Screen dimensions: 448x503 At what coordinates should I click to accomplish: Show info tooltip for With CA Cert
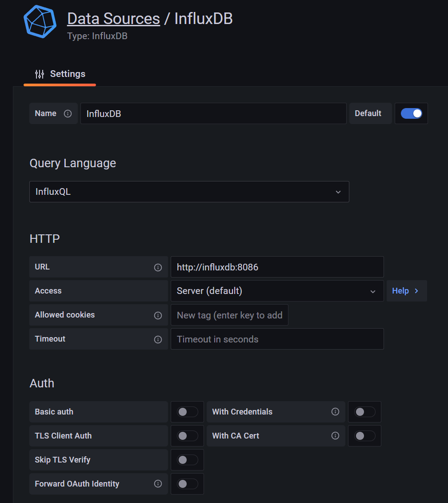pos(335,436)
